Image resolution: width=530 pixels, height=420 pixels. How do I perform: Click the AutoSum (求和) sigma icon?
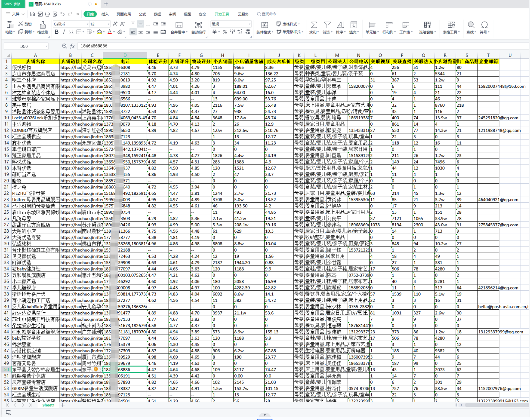point(313,25)
